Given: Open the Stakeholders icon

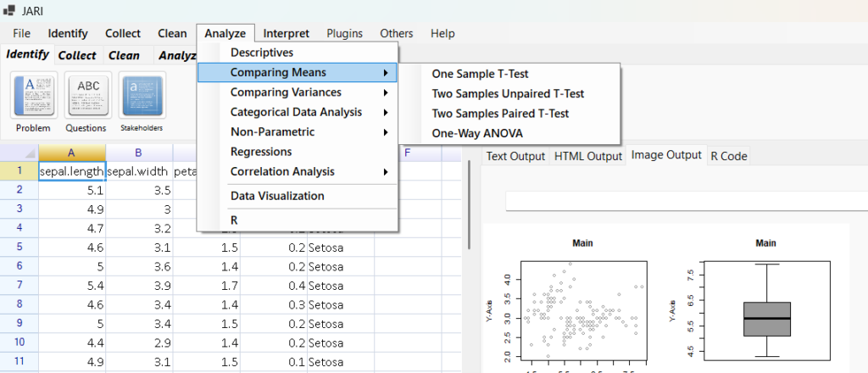Looking at the screenshot, I should [142, 95].
